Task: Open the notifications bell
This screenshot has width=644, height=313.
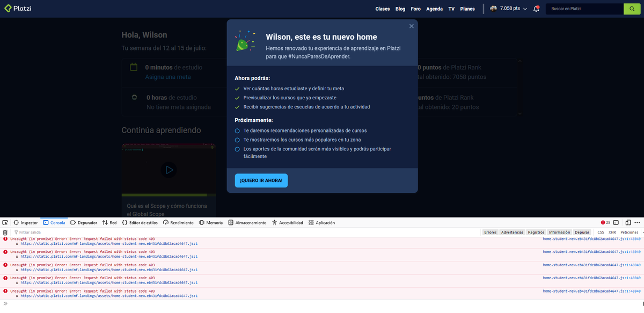Action: [536, 9]
